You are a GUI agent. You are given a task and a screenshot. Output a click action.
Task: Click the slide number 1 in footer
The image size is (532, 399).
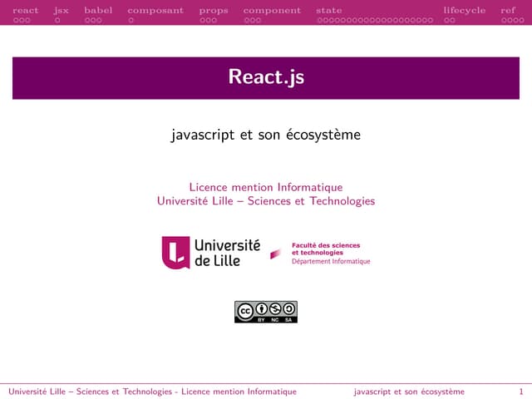[x=520, y=392]
